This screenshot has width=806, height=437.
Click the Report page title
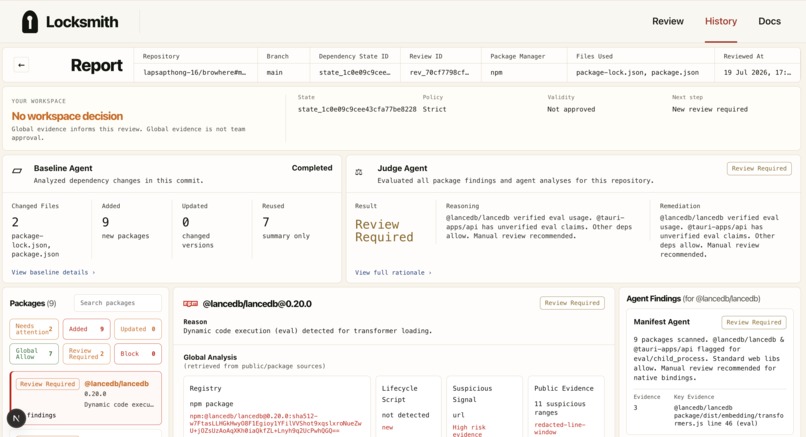click(97, 65)
